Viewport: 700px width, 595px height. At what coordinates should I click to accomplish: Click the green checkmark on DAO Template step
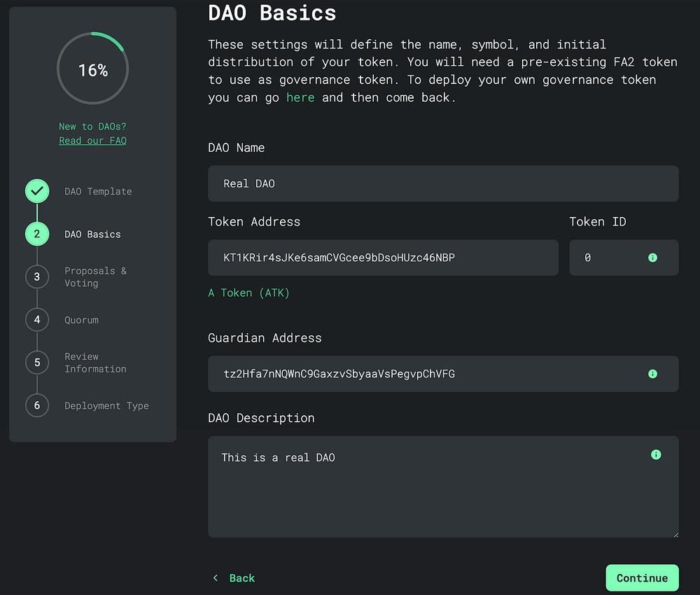pyautogui.click(x=37, y=190)
